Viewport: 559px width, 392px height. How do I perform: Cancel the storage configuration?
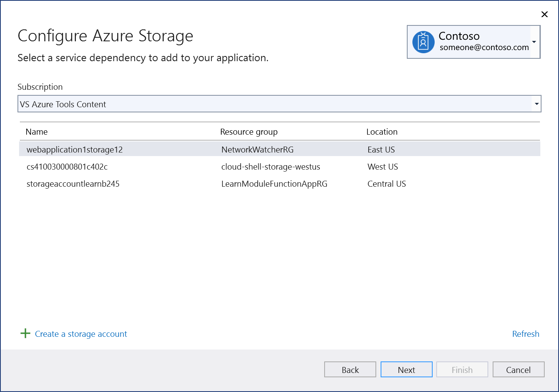pos(518,369)
